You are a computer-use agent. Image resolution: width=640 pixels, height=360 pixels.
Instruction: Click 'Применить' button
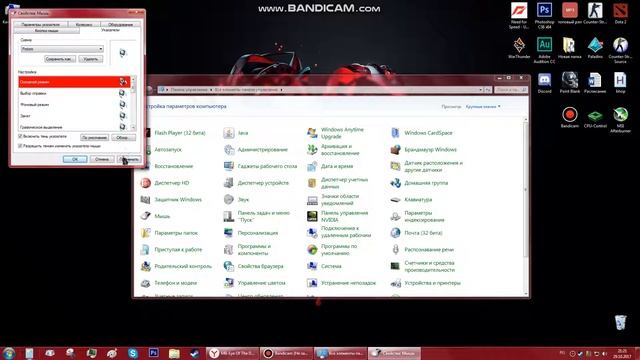(129, 159)
